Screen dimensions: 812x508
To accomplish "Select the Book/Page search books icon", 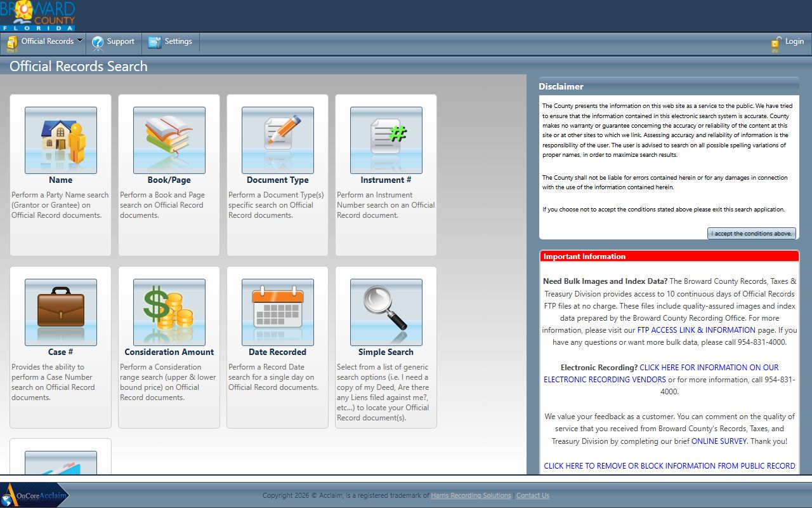I will tap(169, 140).
